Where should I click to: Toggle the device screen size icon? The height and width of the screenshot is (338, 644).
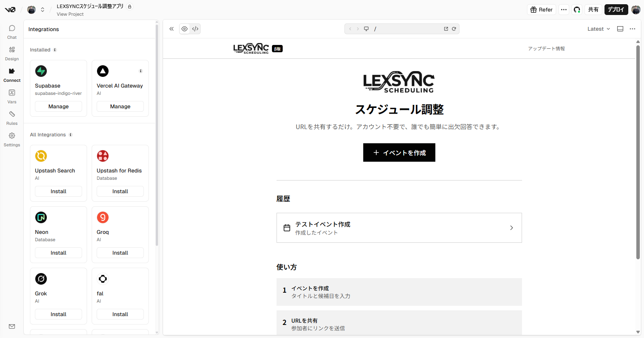tap(366, 29)
